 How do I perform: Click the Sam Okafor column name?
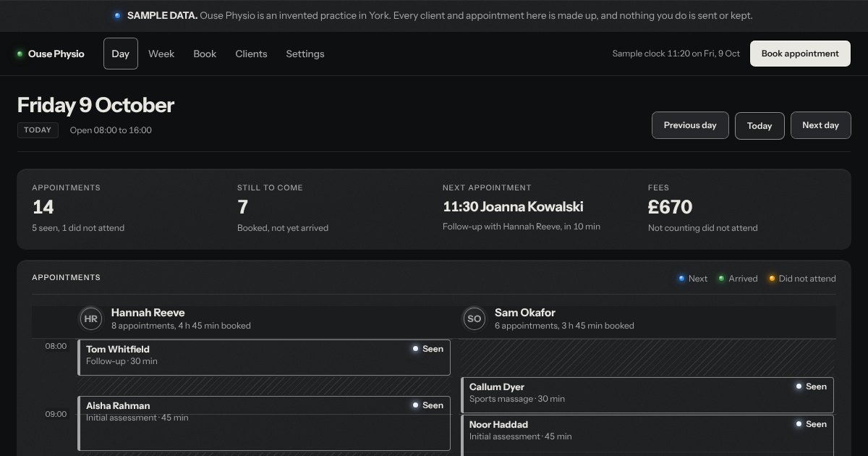(525, 313)
